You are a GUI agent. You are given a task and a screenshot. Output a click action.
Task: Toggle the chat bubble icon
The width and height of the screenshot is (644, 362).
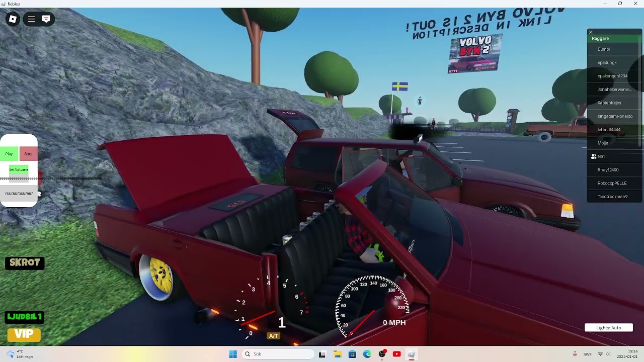[46, 19]
